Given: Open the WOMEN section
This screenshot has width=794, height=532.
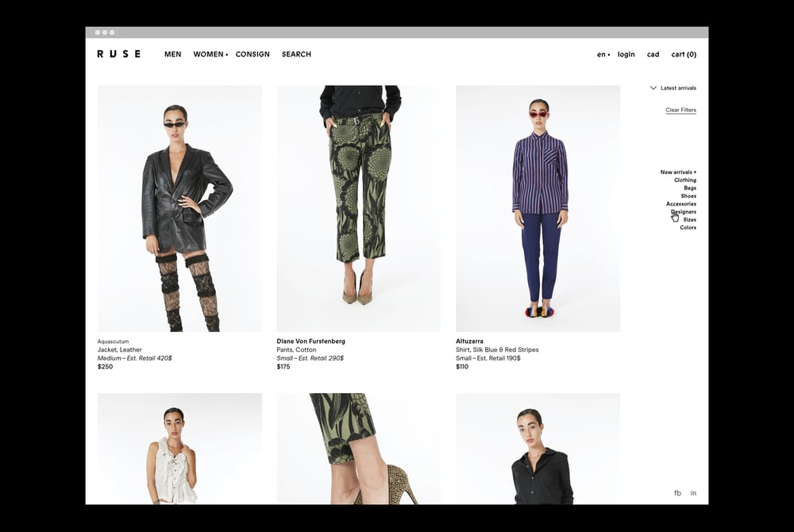Looking at the screenshot, I should (210, 54).
